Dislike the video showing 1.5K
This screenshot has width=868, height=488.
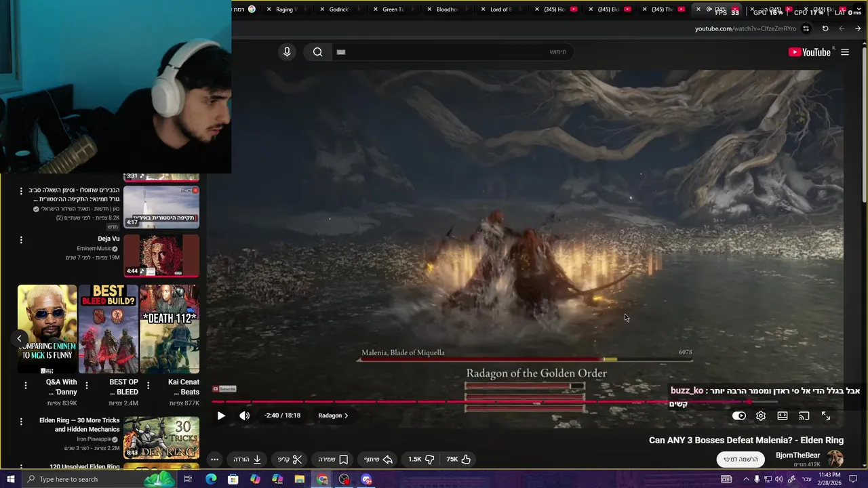tap(421, 460)
